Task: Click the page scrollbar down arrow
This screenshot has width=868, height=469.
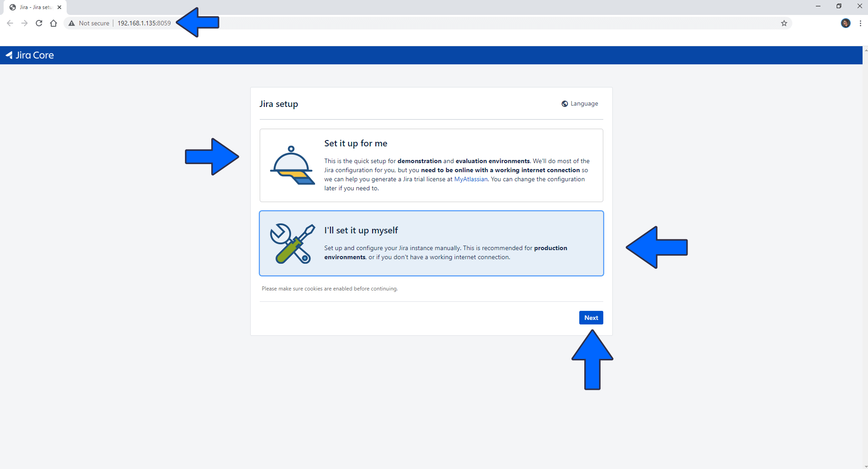Action: [865, 466]
